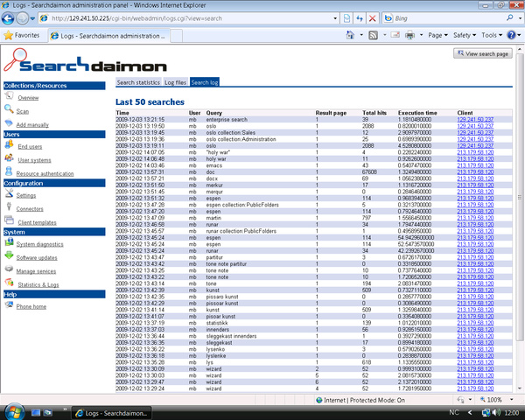Image resolution: width=525 pixels, height=420 pixels.
Task: Click the Add manually icon
Action: tap(9, 123)
